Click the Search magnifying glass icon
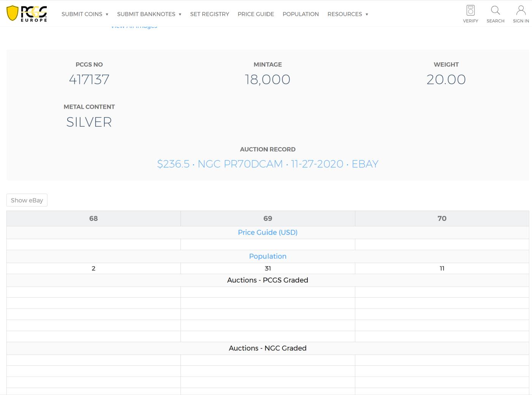This screenshot has height=395, width=532. pos(495,11)
